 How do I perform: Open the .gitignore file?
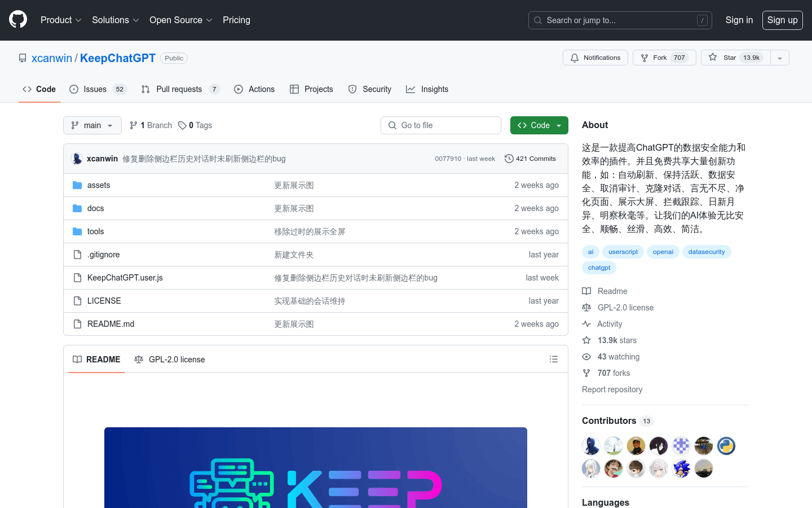(x=104, y=255)
